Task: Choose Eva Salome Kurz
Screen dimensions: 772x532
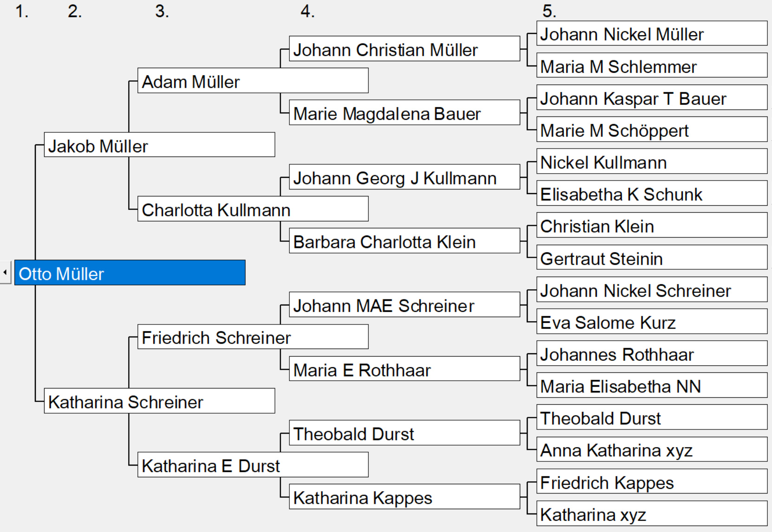Action: pyautogui.click(x=652, y=321)
